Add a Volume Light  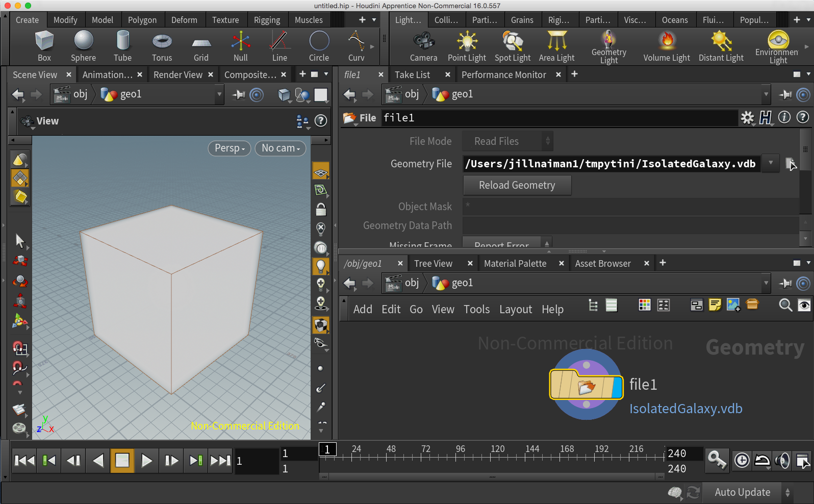click(x=666, y=46)
